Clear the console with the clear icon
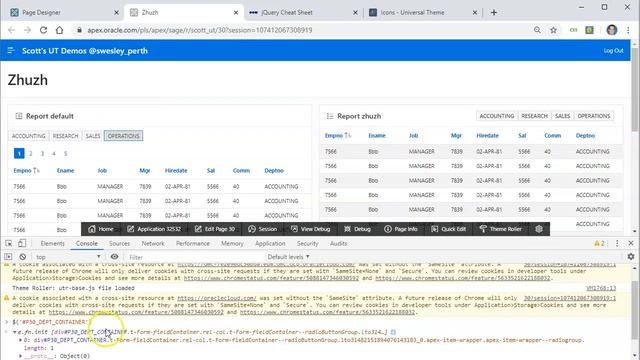 [23, 257]
